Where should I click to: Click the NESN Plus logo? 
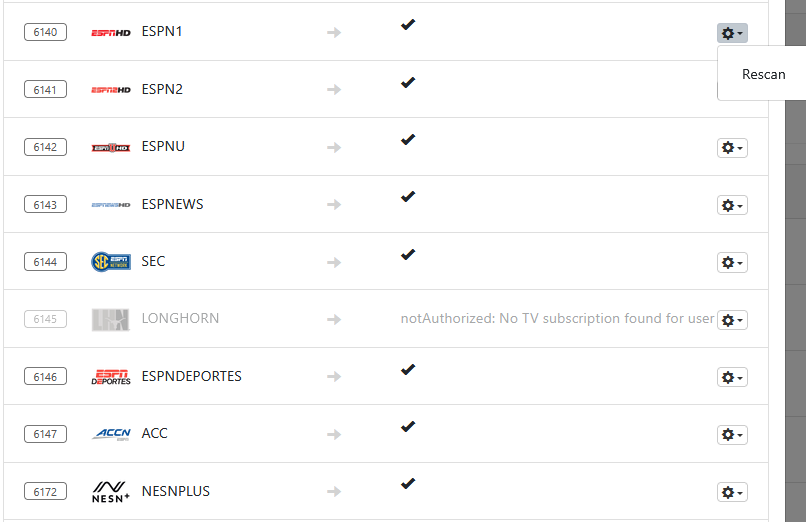(x=111, y=491)
